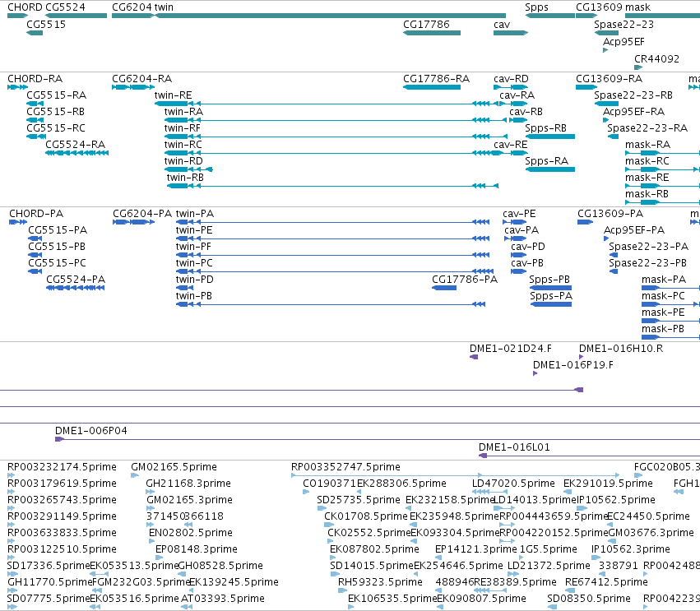Click the CG6204-RA transcript label
Screen dimensions: 700x611
pos(142,79)
